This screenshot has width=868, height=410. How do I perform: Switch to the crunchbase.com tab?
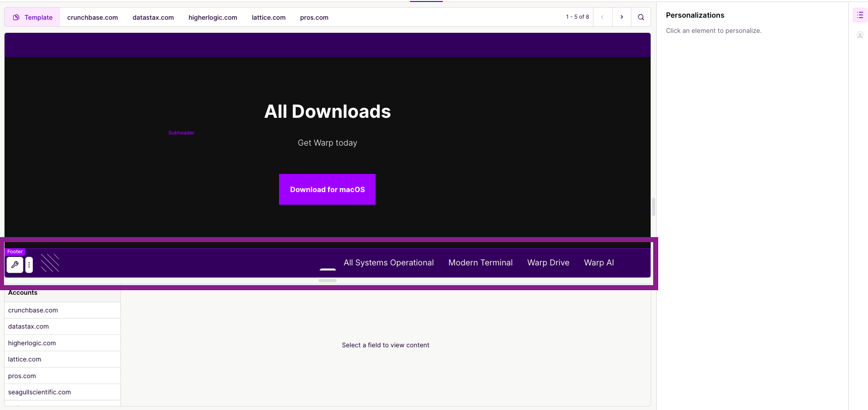[x=93, y=17]
